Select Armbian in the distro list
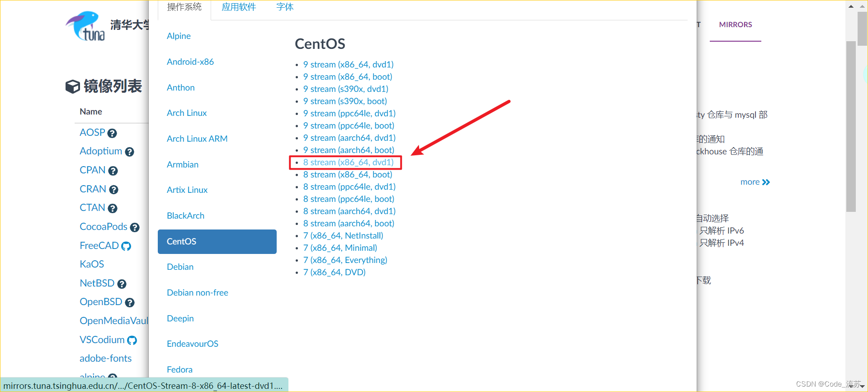Screen dimensions: 868x392 (183, 165)
